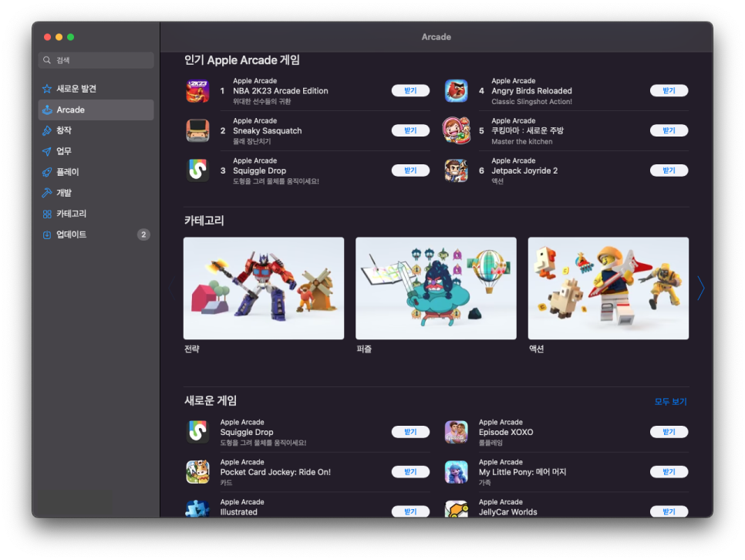Get NBA 2K23 Arcade Edition with 받기
Screen dimensions: 745x560
[x=410, y=91]
